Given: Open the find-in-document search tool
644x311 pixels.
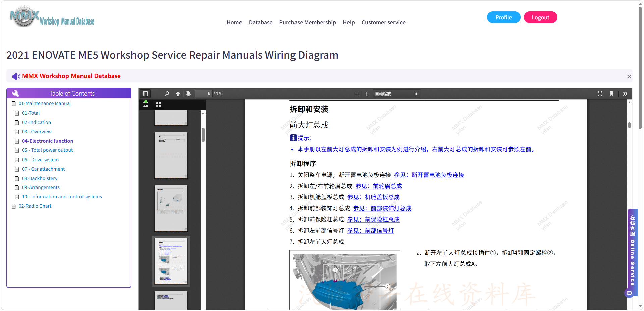Looking at the screenshot, I should (167, 94).
